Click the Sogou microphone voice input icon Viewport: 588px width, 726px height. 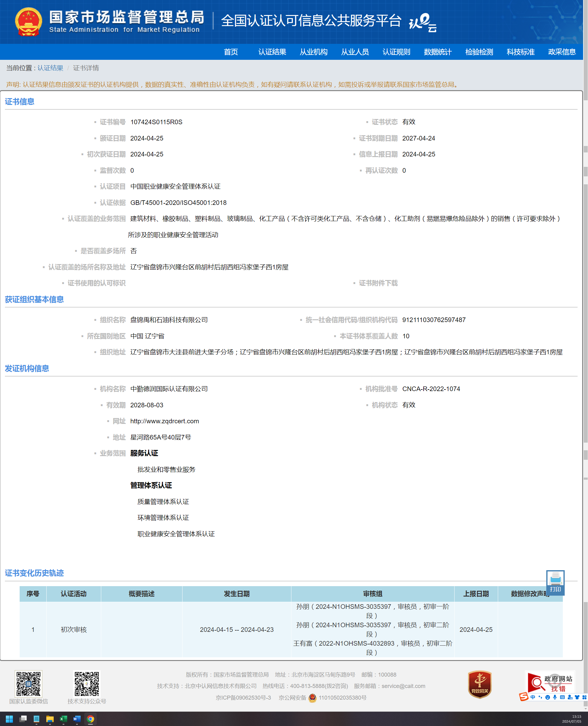pyautogui.click(x=555, y=697)
